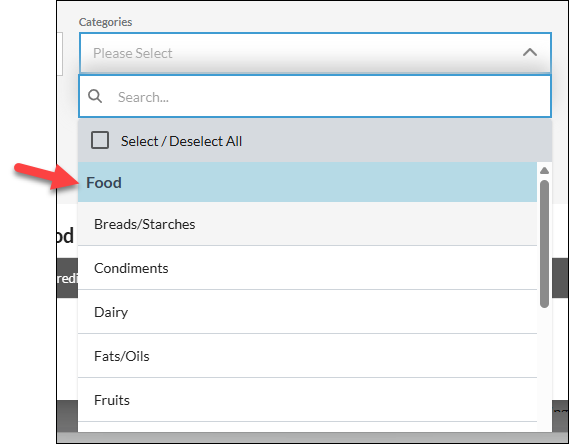
Task: Open the Categories Please Select dropdown
Action: pos(315,53)
